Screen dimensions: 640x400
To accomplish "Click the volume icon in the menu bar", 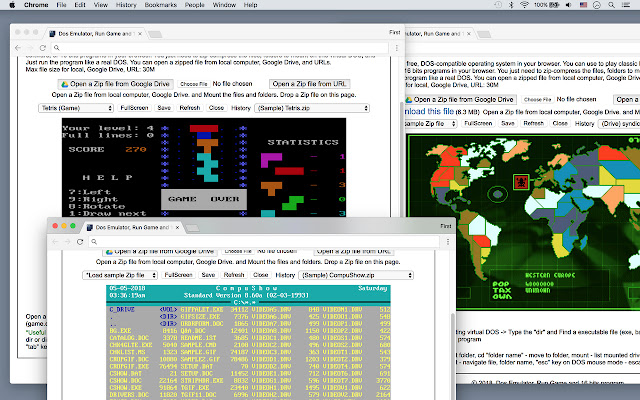I will [x=569, y=5].
